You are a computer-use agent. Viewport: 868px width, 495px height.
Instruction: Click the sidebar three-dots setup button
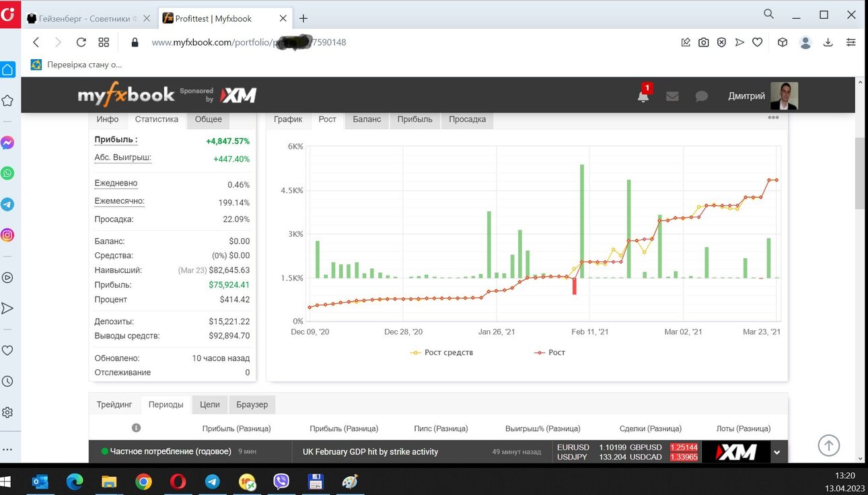pyautogui.click(x=7, y=449)
